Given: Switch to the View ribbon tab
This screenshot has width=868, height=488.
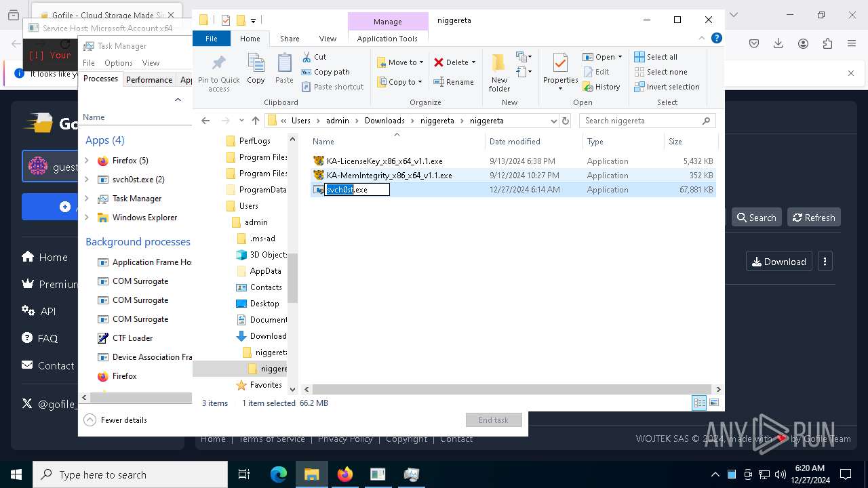Looking at the screenshot, I should point(328,39).
